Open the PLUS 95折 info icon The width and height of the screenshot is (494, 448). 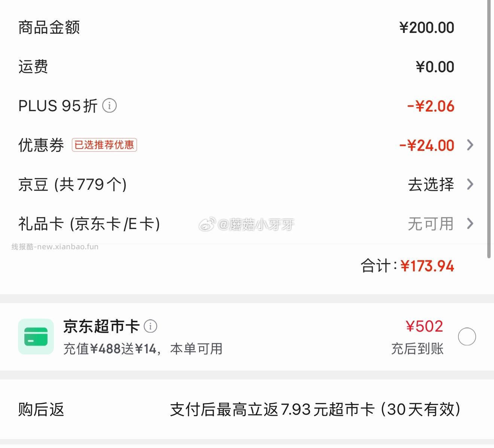coord(110,106)
